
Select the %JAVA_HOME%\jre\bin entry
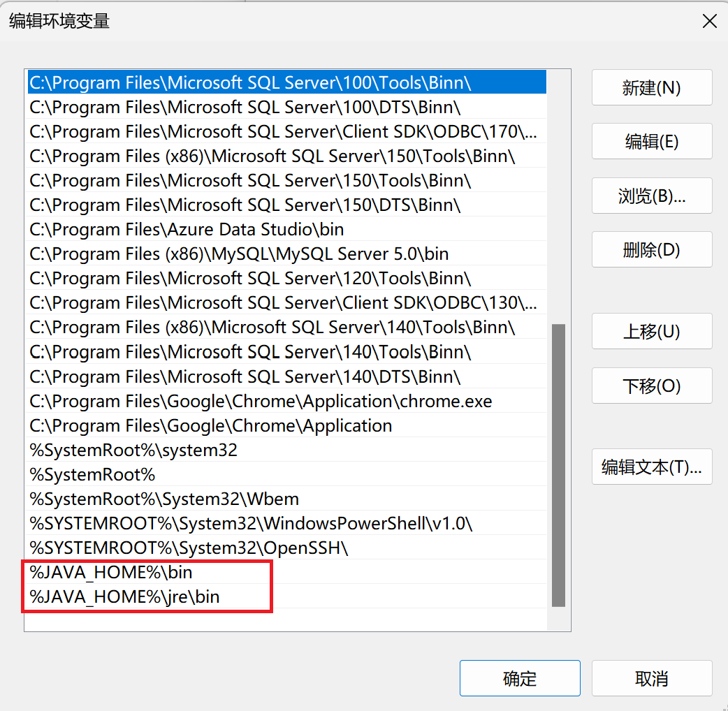[287, 597]
